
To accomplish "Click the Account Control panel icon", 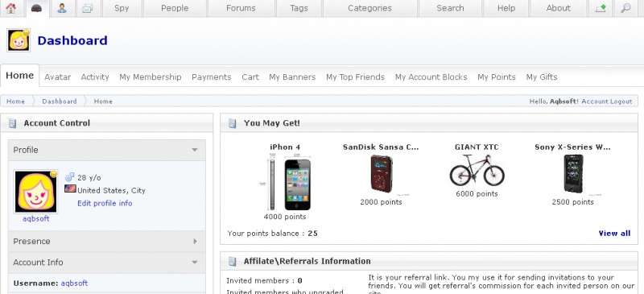I will [13, 123].
